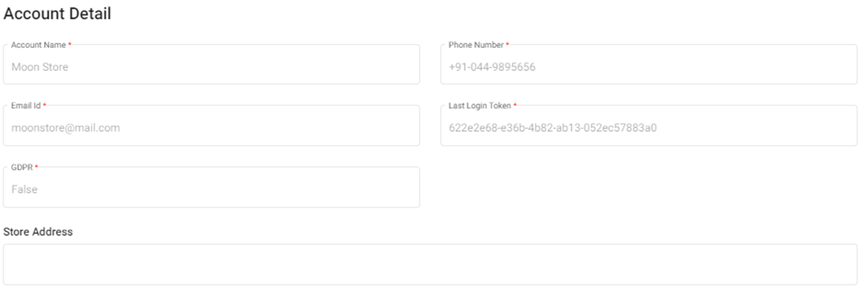Viewport: 868px width, 293px height.
Task: Click the Account Name label text
Action: click(38, 45)
